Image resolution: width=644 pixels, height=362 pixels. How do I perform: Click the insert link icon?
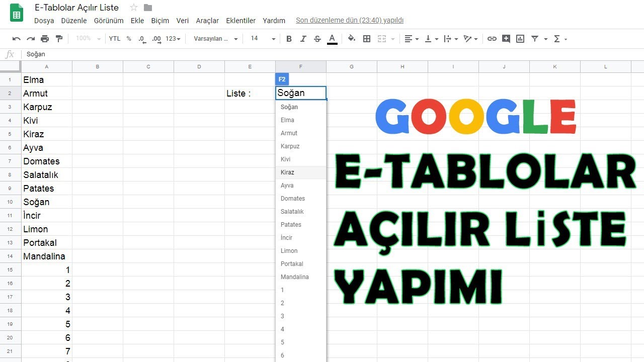(492, 39)
